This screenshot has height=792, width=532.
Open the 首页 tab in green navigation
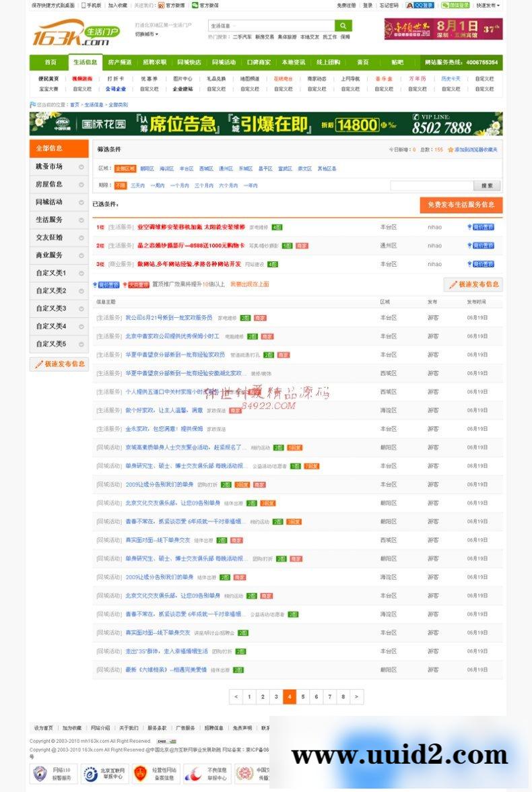pyautogui.click(x=50, y=62)
